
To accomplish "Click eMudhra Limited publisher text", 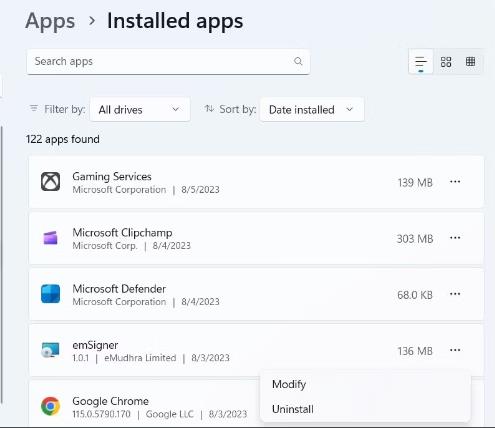I will 140,358.
